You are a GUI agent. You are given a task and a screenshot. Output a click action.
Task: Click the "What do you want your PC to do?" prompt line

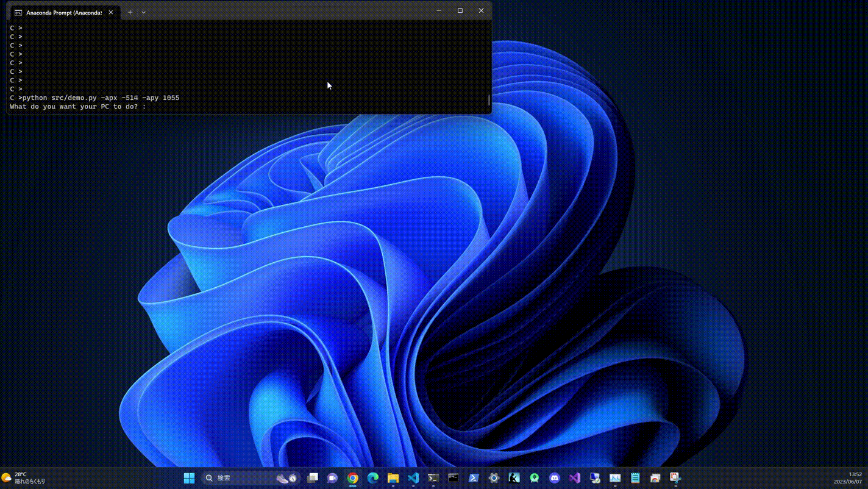[x=78, y=107]
